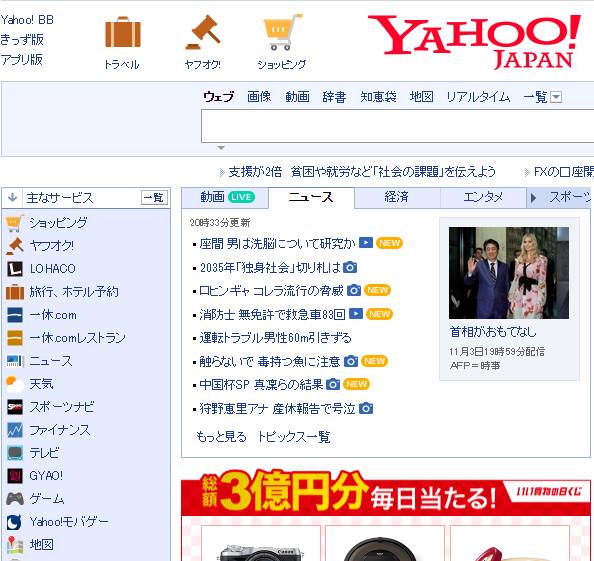Open the 支援が2倍 社会の課題 link

362,172
